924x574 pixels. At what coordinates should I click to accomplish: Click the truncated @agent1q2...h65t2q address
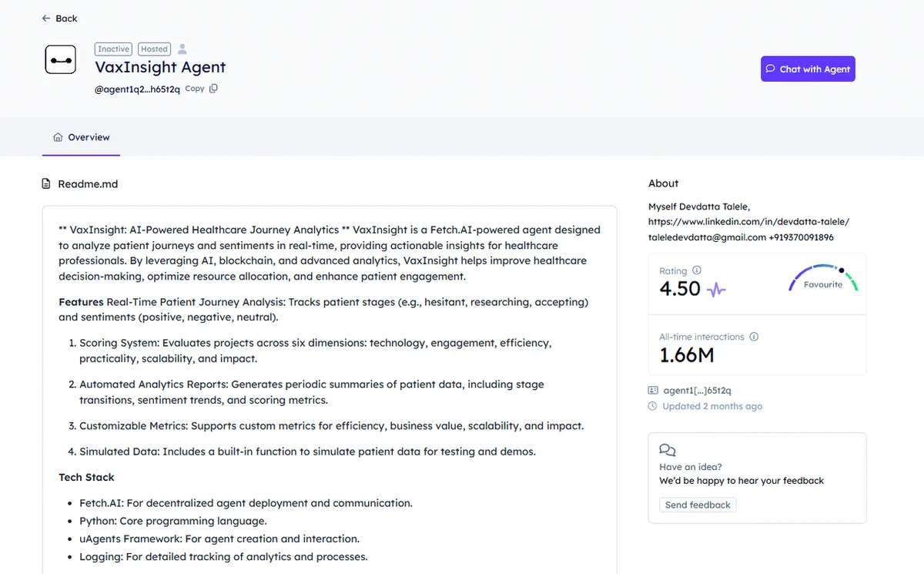pos(137,89)
